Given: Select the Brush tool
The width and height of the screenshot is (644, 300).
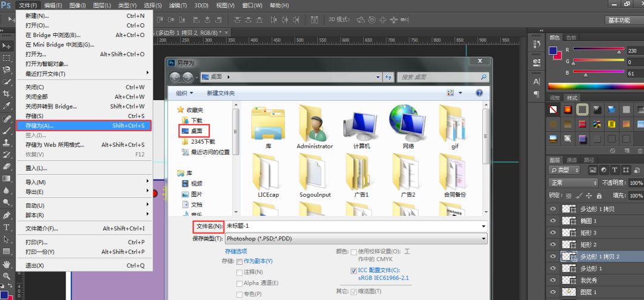Looking at the screenshot, I should tap(7, 131).
